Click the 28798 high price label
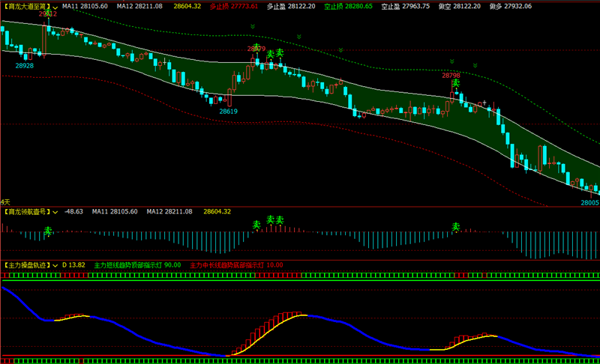The height and width of the screenshot is (364, 600). coord(451,76)
